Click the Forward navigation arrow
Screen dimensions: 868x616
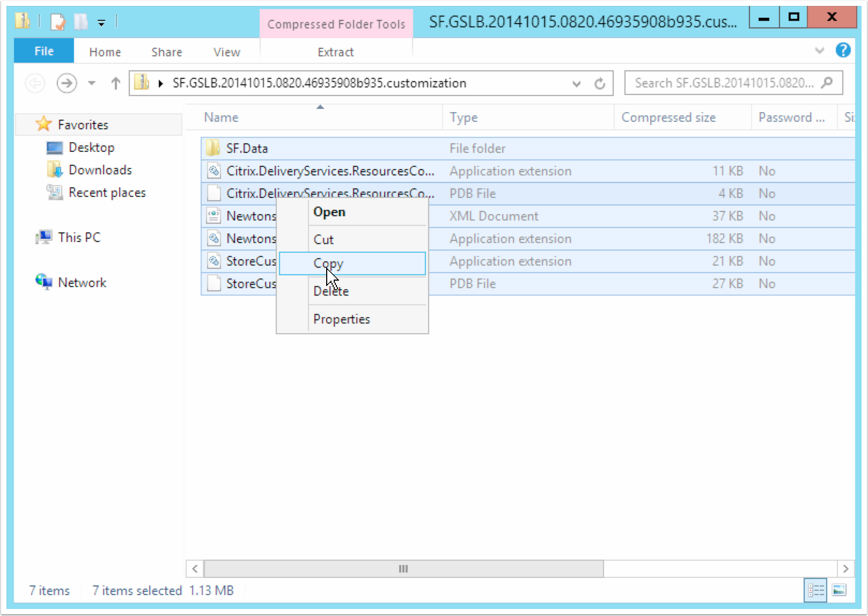tap(67, 83)
